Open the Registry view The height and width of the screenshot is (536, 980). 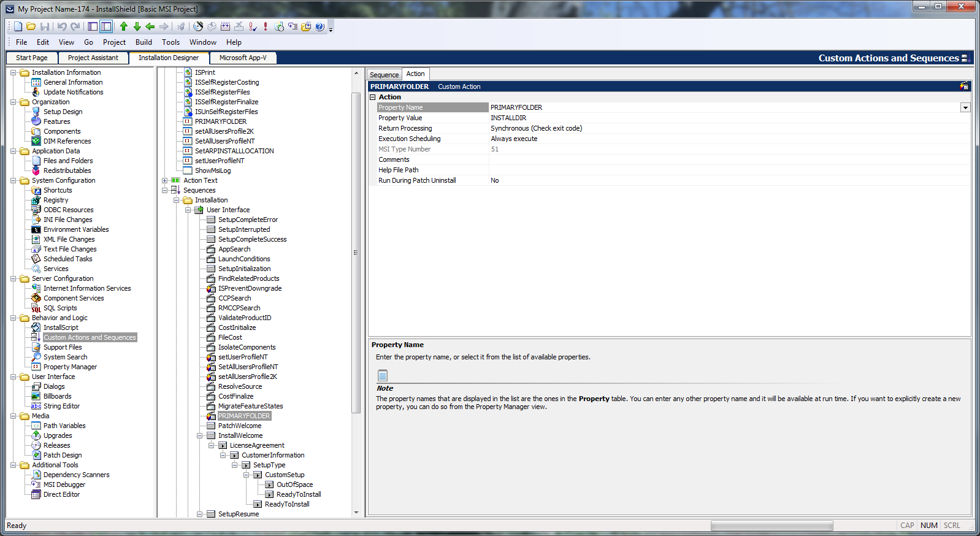[x=56, y=200]
